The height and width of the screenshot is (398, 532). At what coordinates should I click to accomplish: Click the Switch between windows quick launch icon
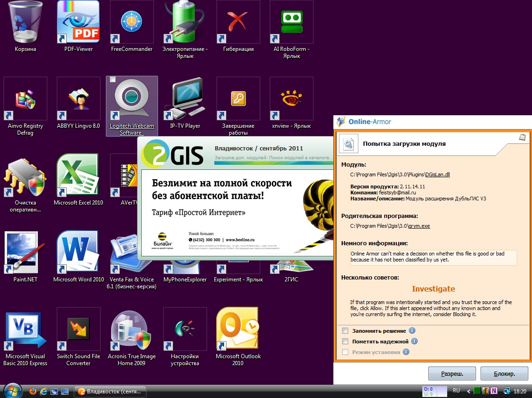tap(54, 392)
